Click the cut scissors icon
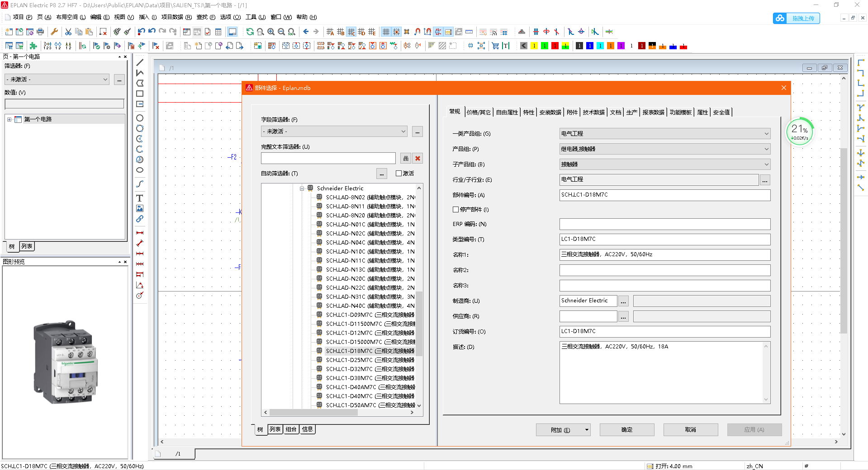 point(68,32)
